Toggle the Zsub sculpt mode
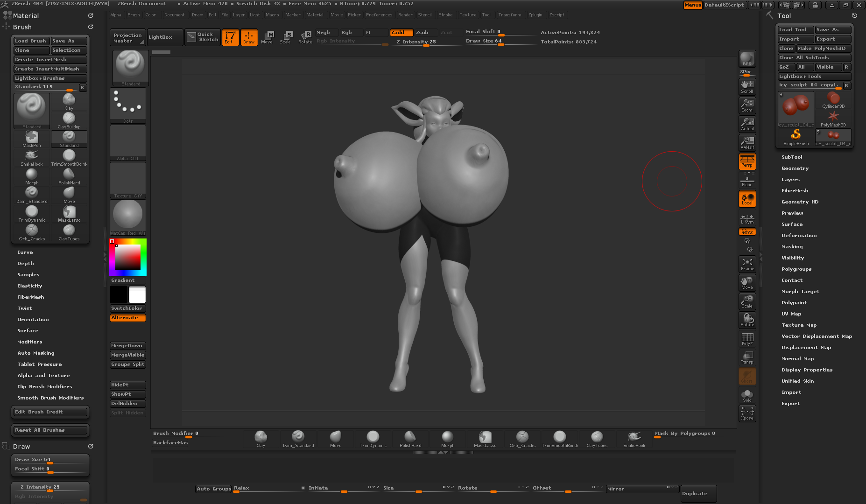This screenshot has height=504, width=866. click(422, 32)
